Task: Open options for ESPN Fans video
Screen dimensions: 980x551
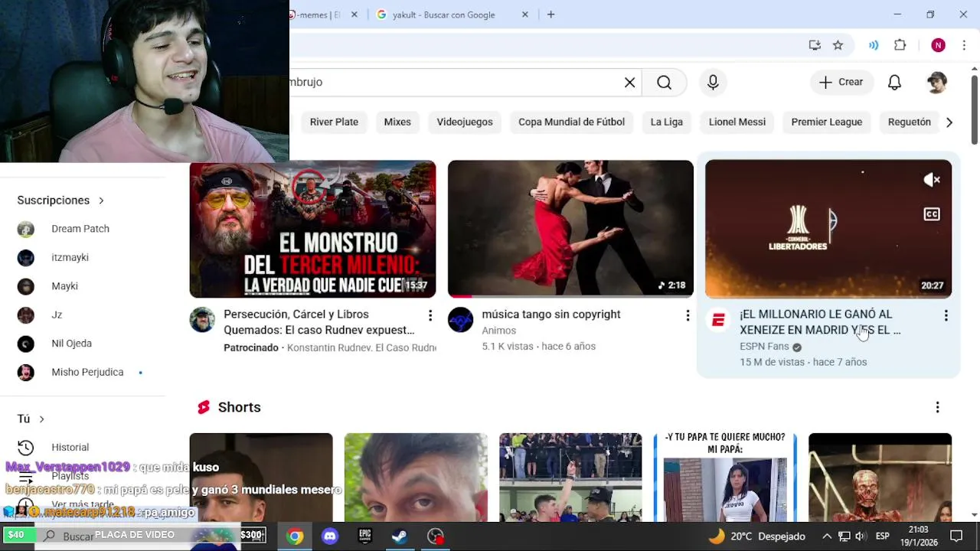Action: coord(946,315)
